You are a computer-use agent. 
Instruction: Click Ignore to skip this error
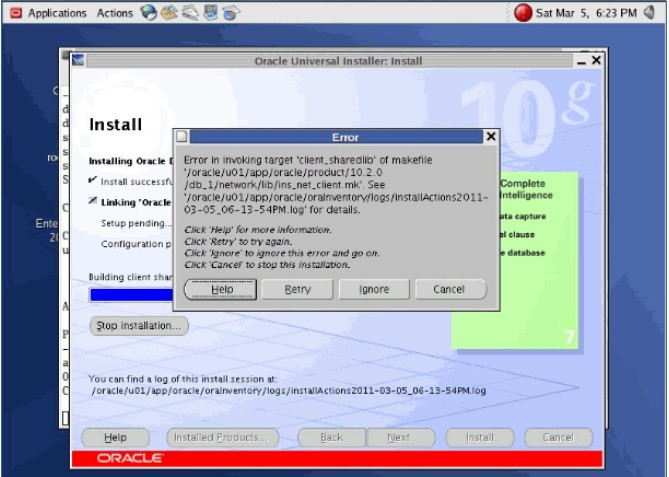[374, 289]
